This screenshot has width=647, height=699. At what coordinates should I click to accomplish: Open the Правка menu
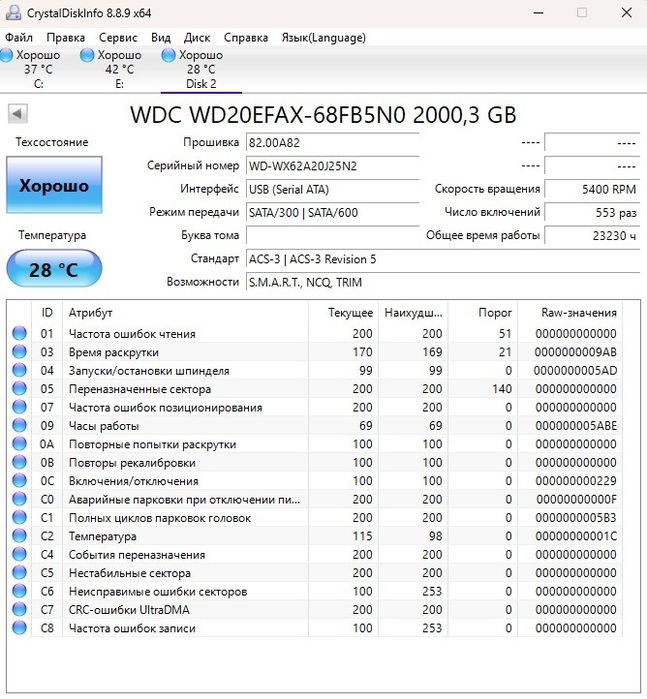coord(65,37)
